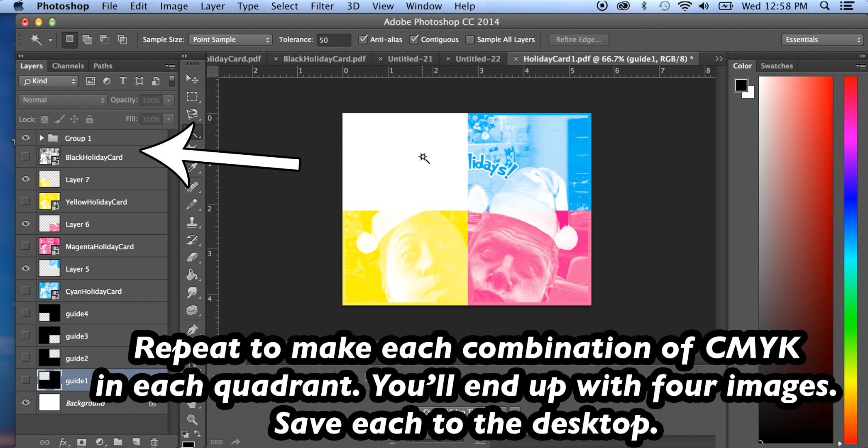Expand the Group 1 folder
Viewport: 868px width, 448px height.
(42, 138)
